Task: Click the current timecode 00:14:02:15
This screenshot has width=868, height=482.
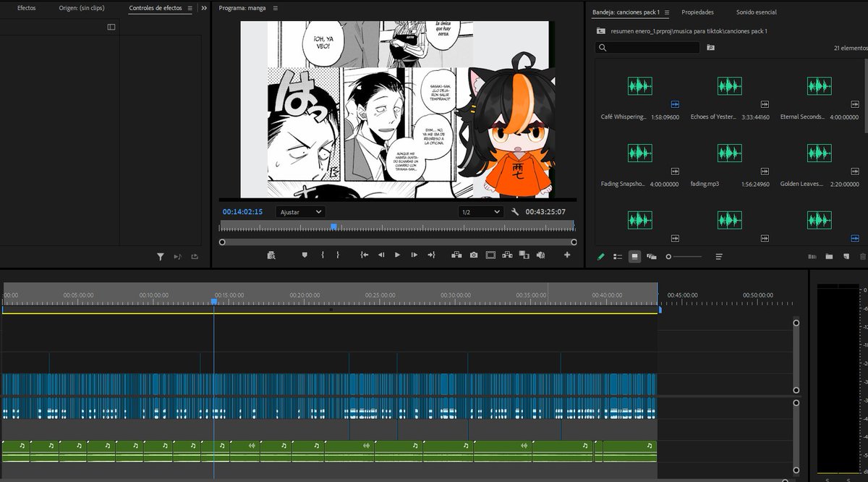Action: click(242, 212)
